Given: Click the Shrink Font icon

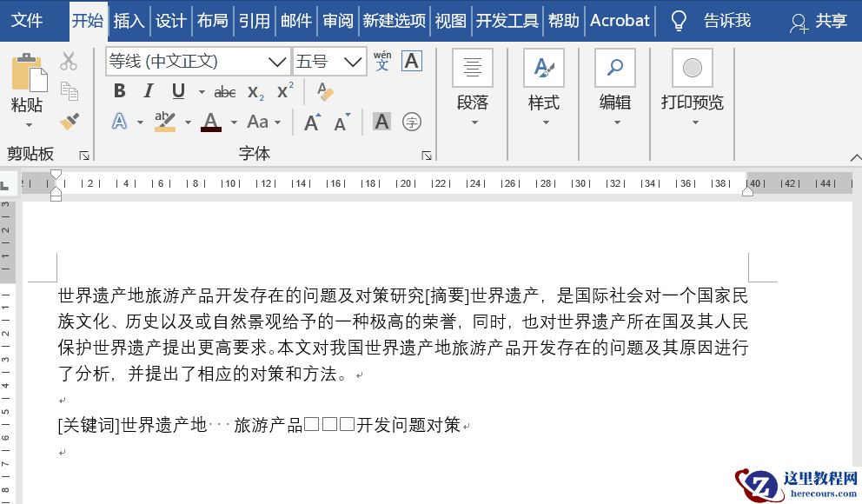Looking at the screenshot, I should tap(342, 122).
